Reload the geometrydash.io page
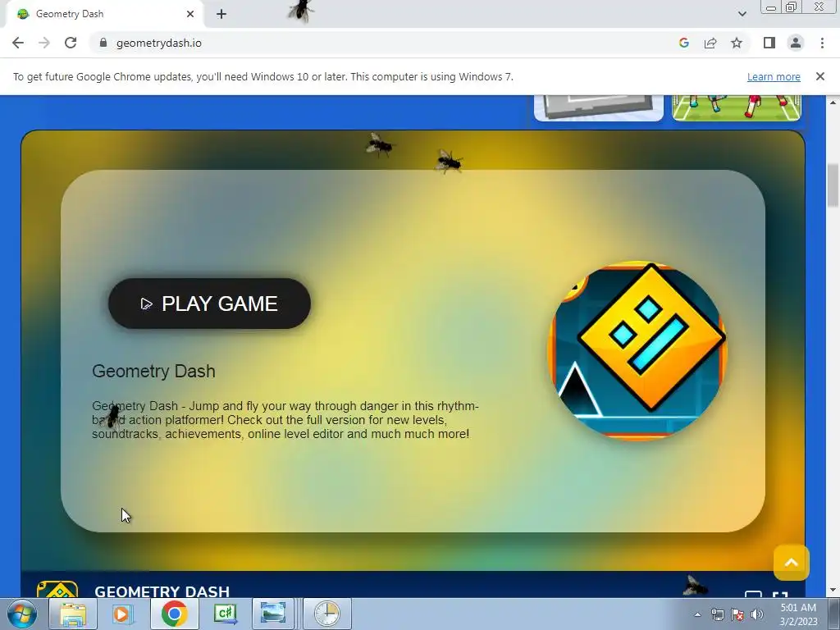 click(x=71, y=43)
